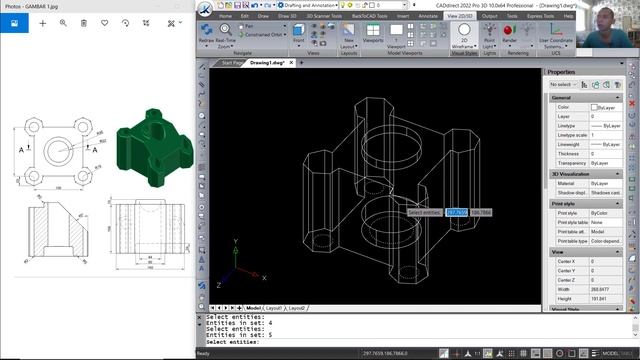Screen dimensions: 640x360
Task: Click the Color ByLayer swatch value
Action: 606,107
